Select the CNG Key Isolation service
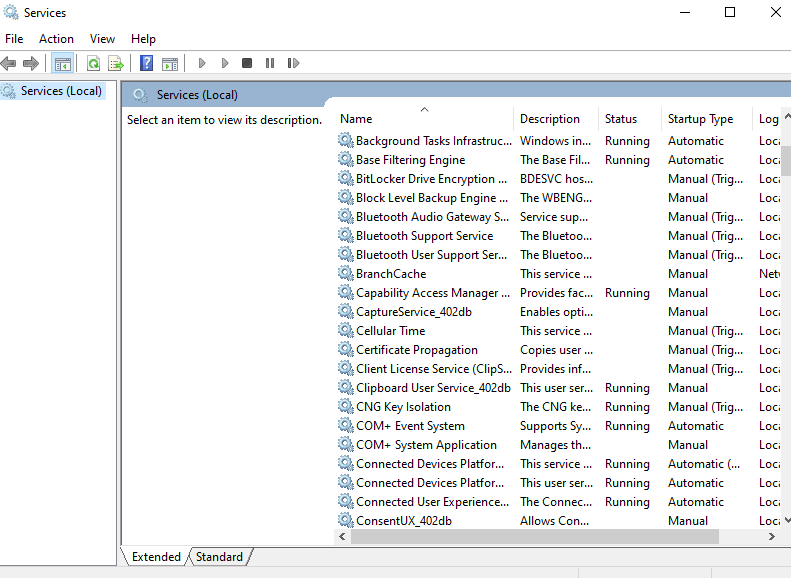 point(403,407)
